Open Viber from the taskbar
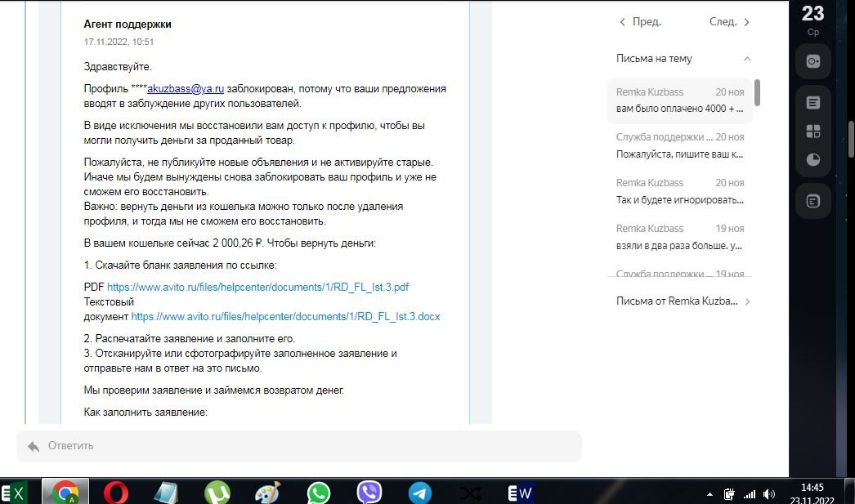 click(x=369, y=493)
